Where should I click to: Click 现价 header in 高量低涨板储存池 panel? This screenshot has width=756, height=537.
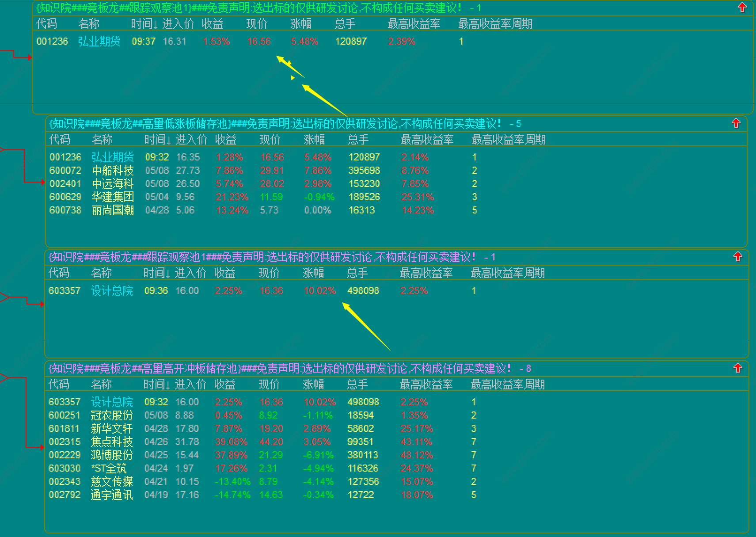pos(270,140)
